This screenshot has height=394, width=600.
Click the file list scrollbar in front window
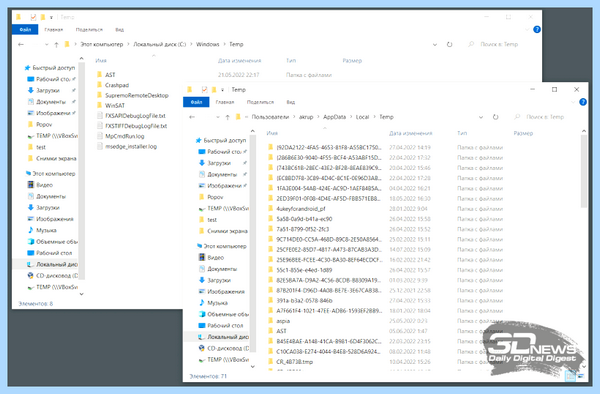click(x=584, y=171)
